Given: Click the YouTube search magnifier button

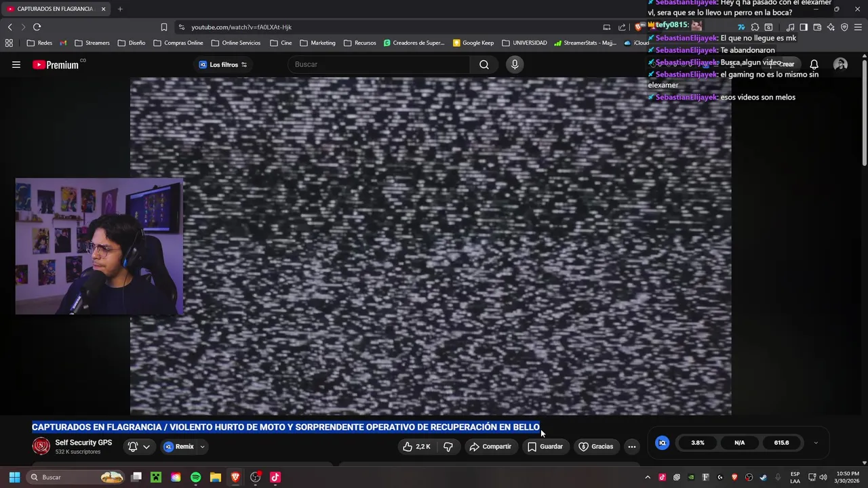Looking at the screenshot, I should tap(484, 64).
